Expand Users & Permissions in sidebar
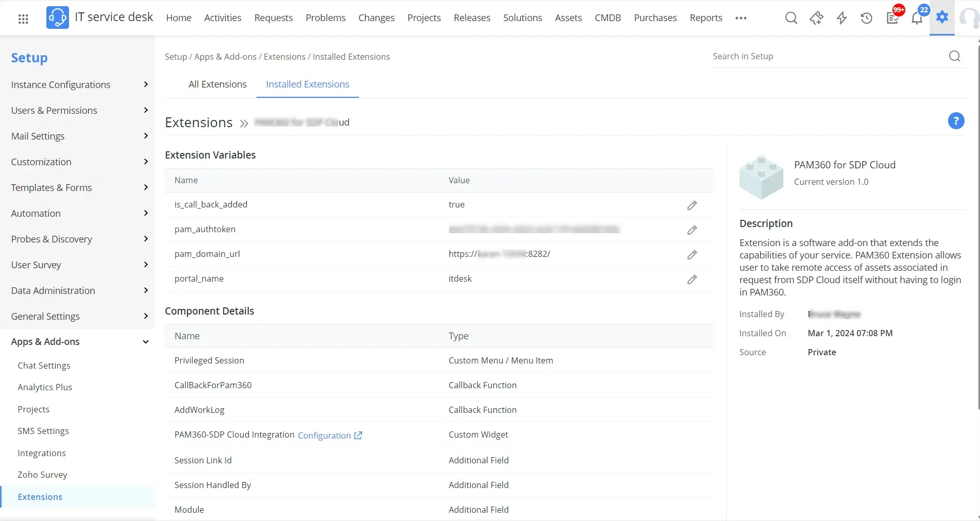Screen dimensions: 980x521 [x=146, y=110]
